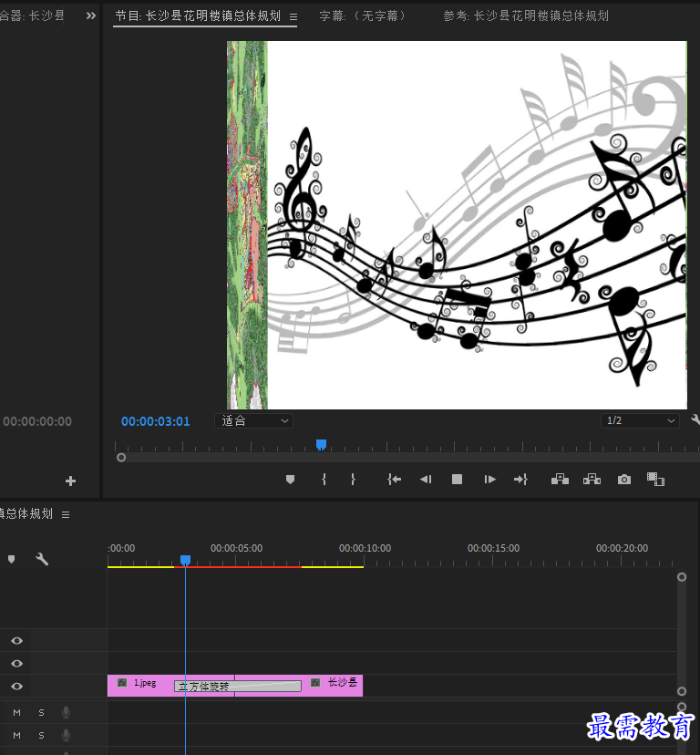Click the program monitor playhead marker
This screenshot has width=700, height=755.
[321, 444]
